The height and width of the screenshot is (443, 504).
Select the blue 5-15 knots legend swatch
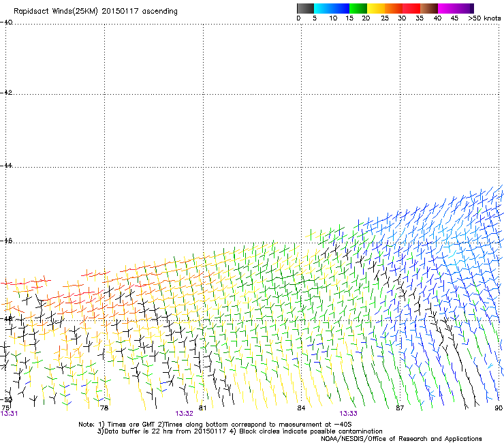coord(332,8)
